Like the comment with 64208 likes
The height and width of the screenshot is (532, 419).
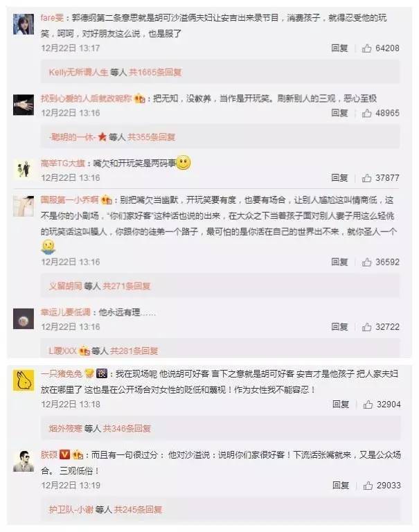(366, 48)
